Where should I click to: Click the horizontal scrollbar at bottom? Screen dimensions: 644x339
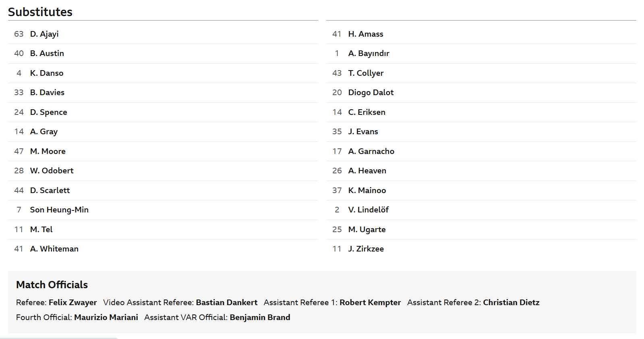tap(59, 338)
